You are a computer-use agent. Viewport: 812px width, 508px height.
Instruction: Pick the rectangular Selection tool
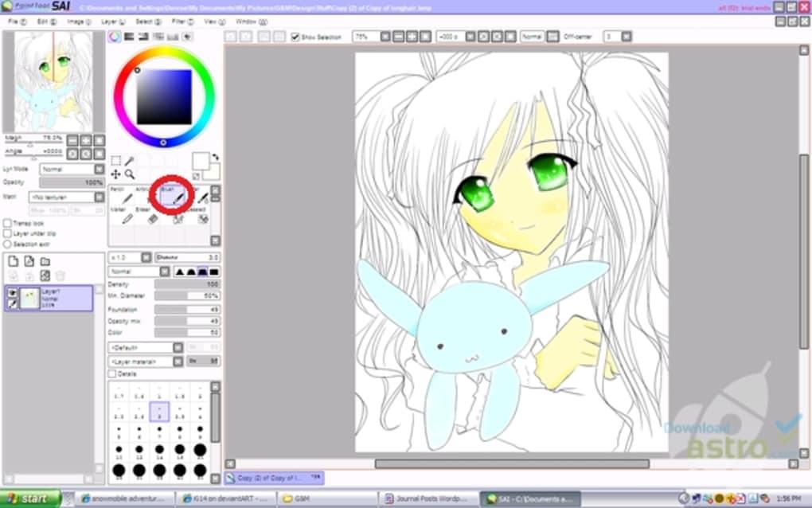tap(116, 161)
